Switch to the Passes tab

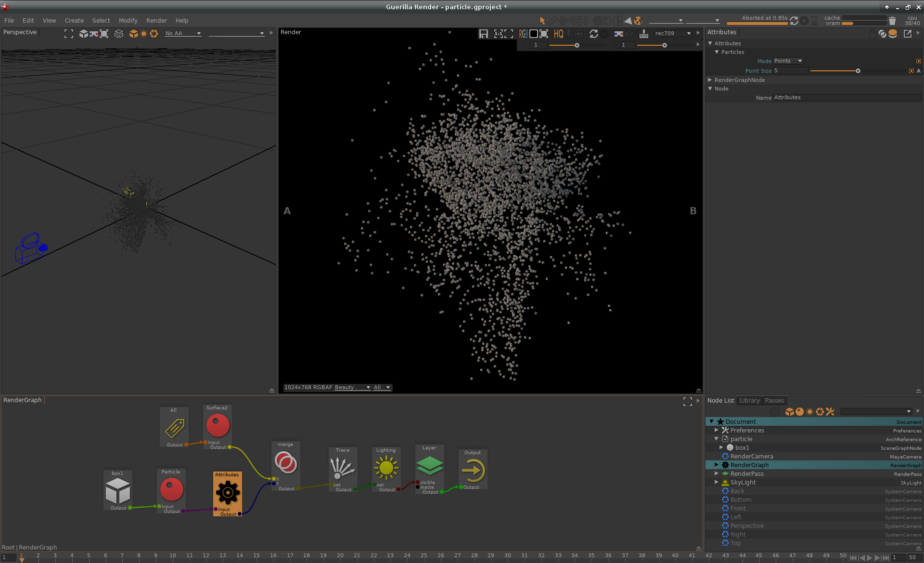point(774,401)
